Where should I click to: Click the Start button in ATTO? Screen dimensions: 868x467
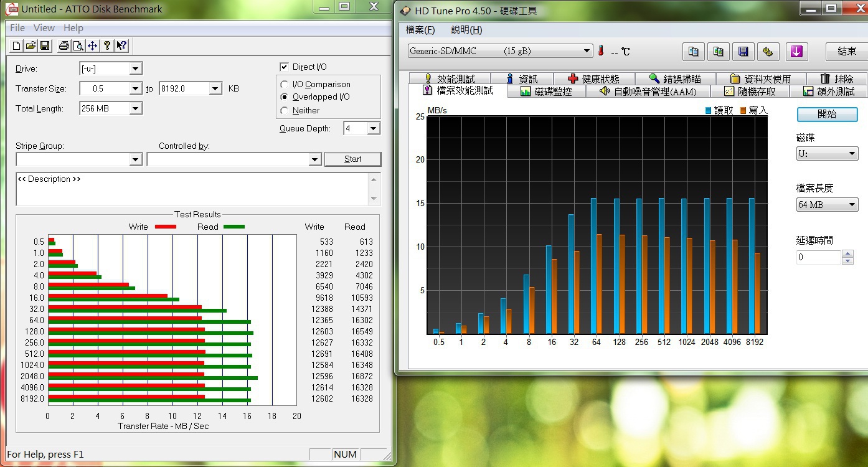352,159
